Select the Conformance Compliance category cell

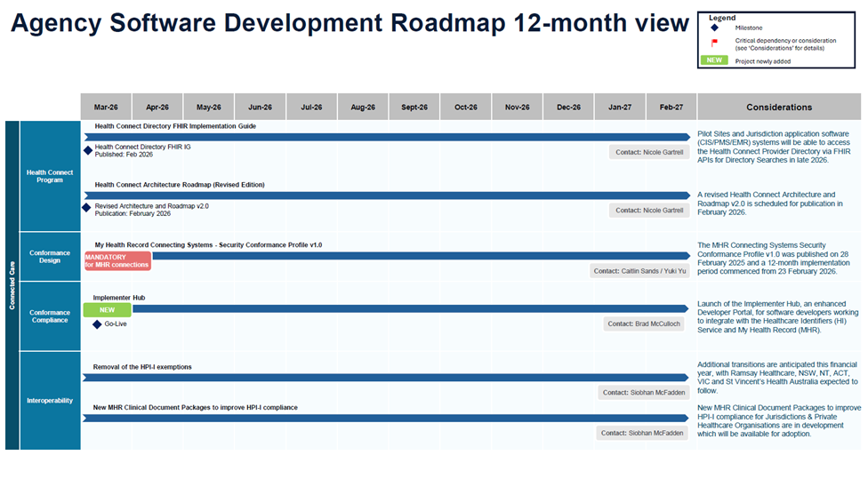click(50, 316)
